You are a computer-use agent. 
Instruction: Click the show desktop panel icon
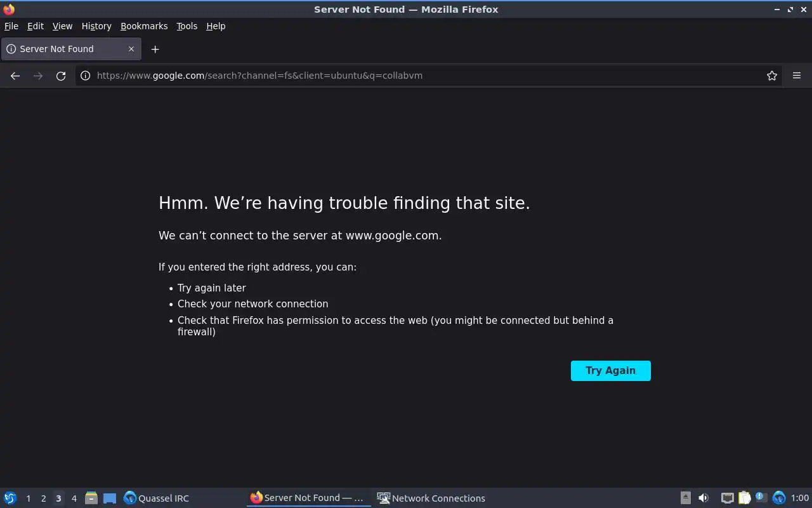110,498
